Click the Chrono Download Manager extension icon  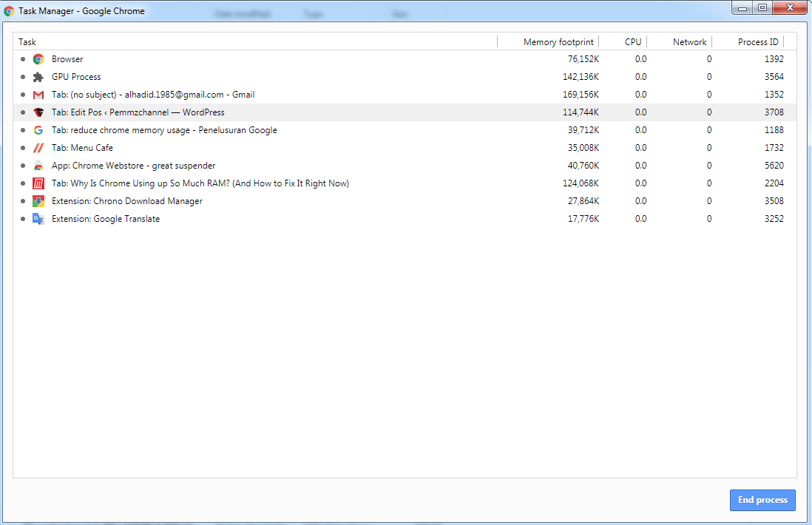pos(38,201)
